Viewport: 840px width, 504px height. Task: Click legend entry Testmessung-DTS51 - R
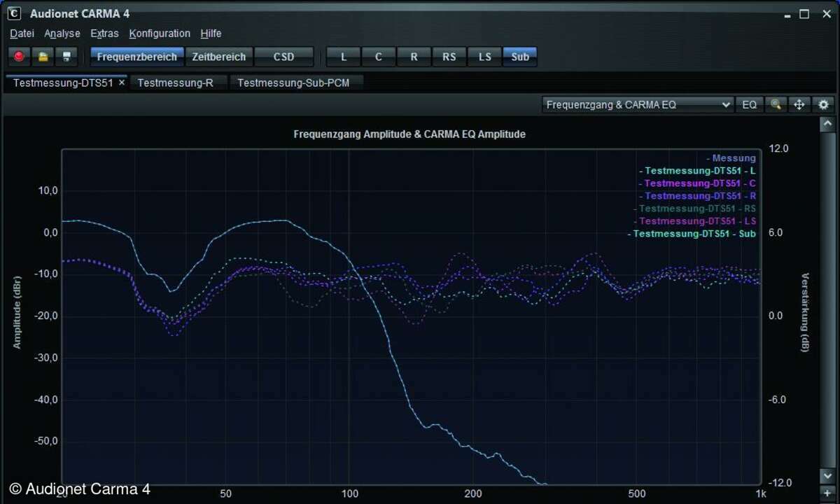pyautogui.click(x=697, y=196)
